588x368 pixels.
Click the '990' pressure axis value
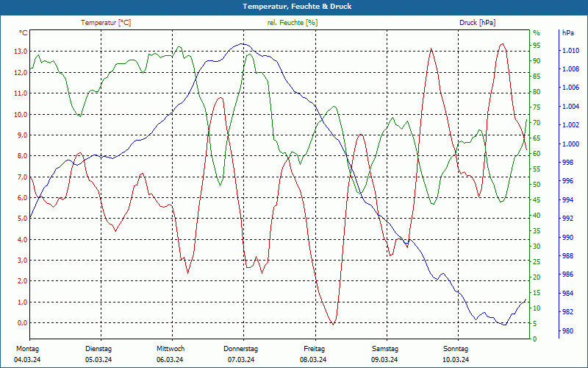(568, 237)
